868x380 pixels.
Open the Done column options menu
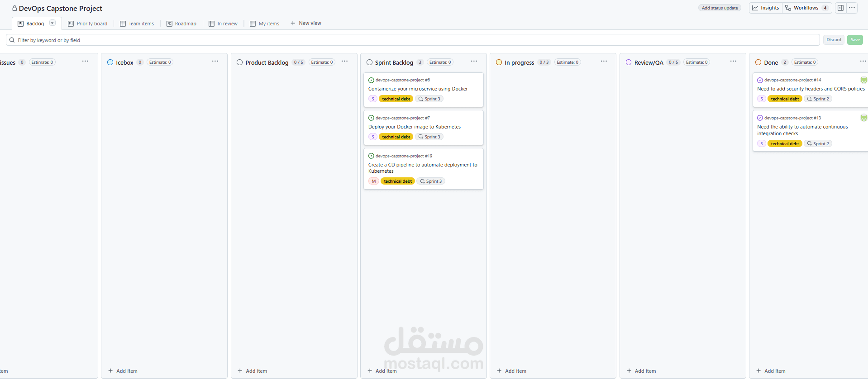click(x=863, y=62)
